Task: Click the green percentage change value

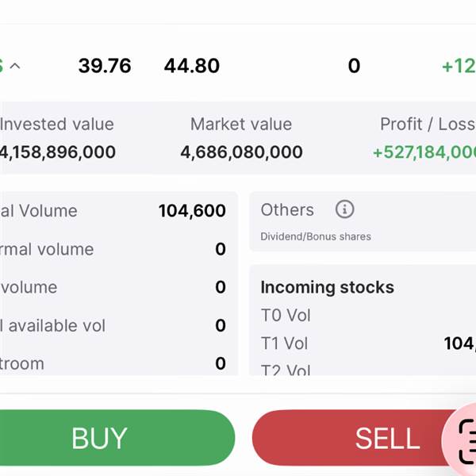Action: click(x=459, y=66)
